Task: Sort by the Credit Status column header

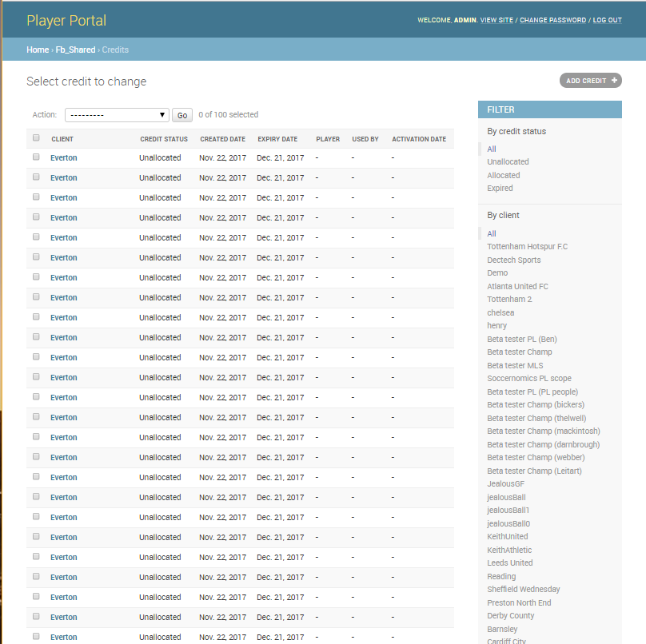Action: [164, 139]
